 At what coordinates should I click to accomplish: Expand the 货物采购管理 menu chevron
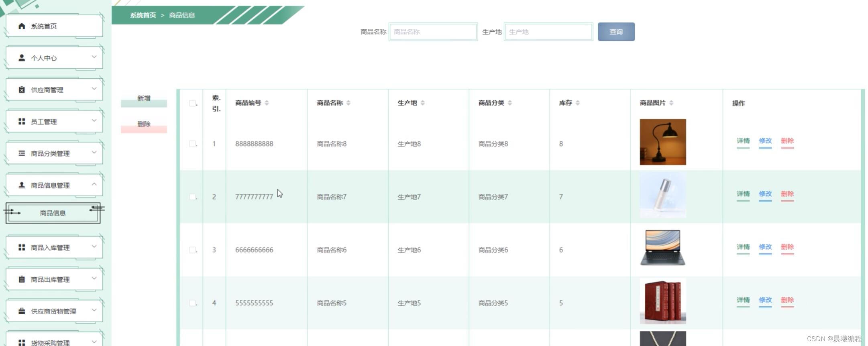coord(94,341)
